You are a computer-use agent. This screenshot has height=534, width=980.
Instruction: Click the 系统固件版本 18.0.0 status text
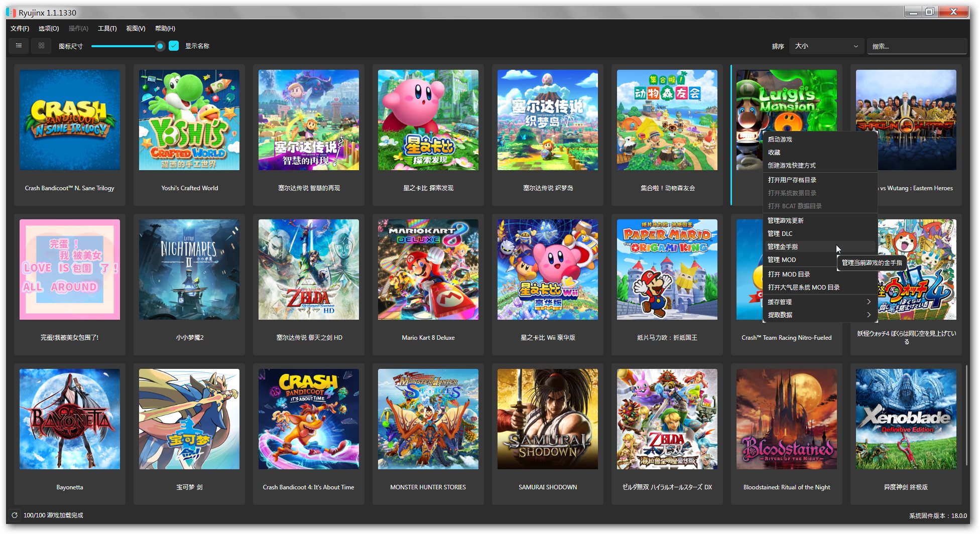pos(938,515)
